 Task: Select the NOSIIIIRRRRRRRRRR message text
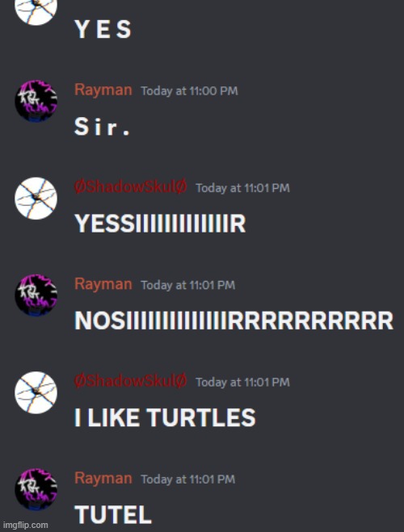point(234,320)
